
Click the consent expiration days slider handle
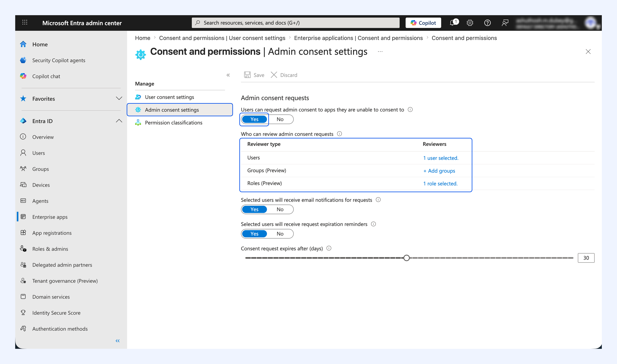[x=407, y=258]
